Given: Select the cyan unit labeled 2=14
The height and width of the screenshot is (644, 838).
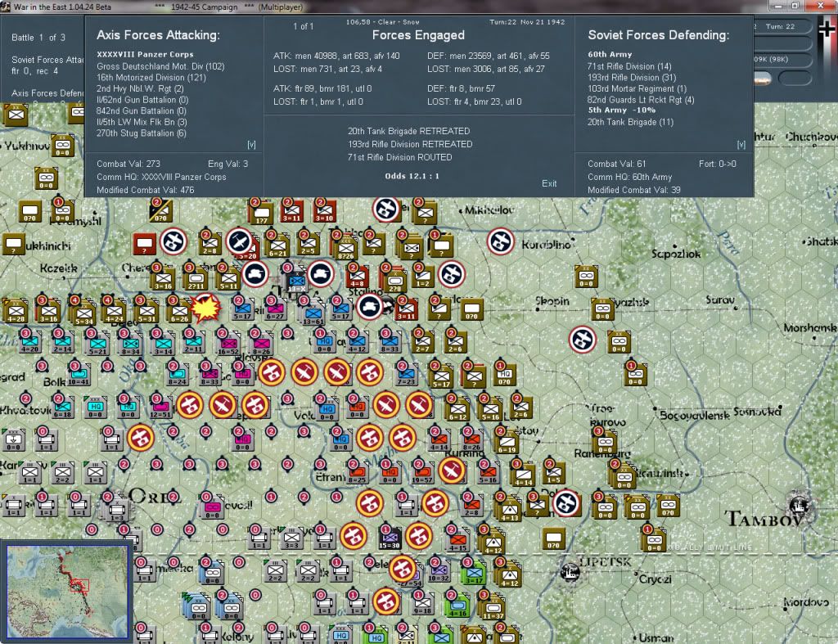Looking at the screenshot, I should [62, 342].
